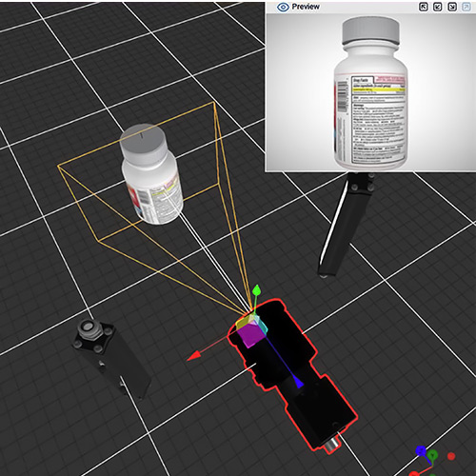
Task: Grab the blue Z-axis gizmo arrow
Action: [x=298, y=383]
